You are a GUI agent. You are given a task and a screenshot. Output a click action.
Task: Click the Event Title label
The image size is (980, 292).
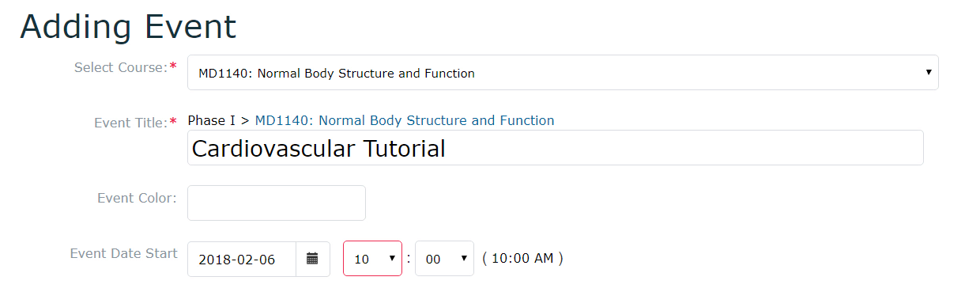130,123
